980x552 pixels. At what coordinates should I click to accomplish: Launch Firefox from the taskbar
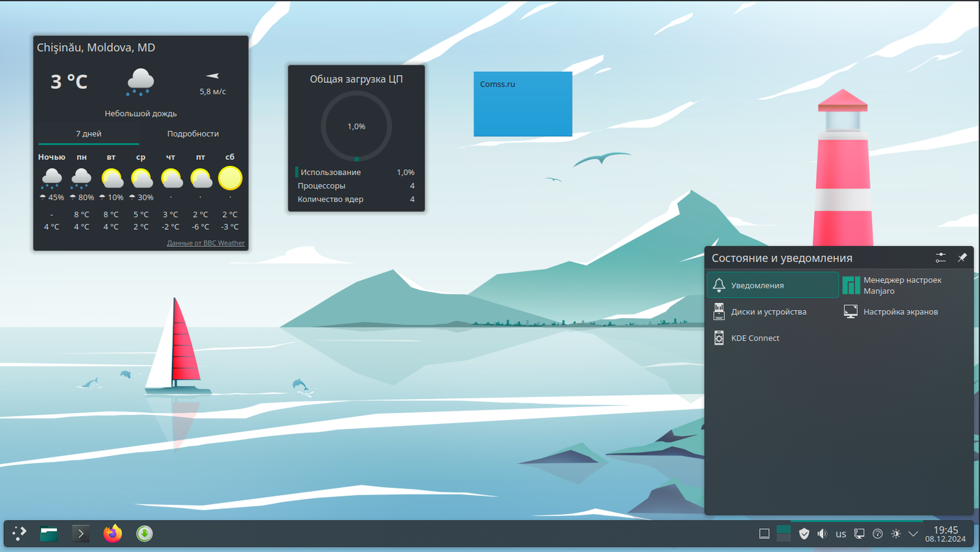[112, 534]
